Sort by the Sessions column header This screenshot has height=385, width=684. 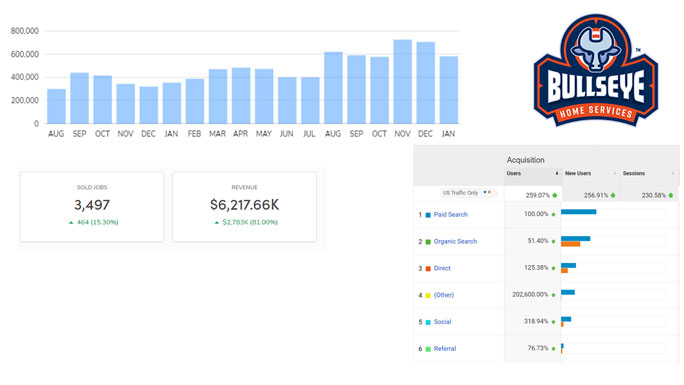click(633, 174)
